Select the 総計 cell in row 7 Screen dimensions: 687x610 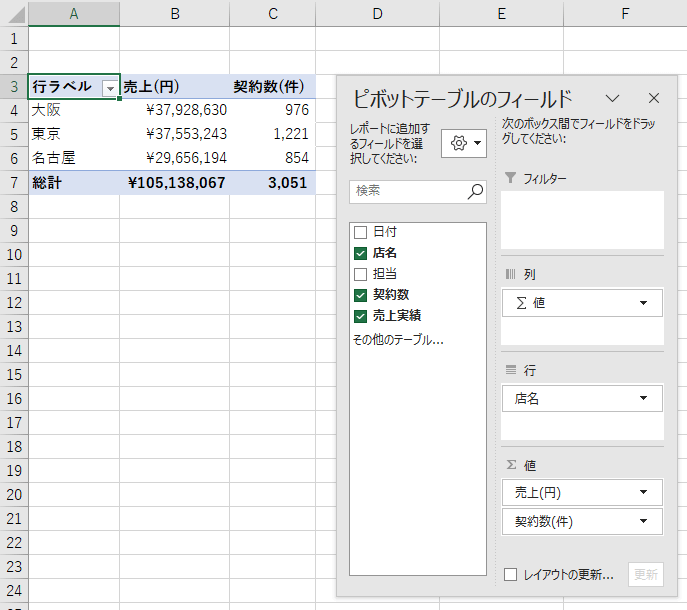click(73, 183)
